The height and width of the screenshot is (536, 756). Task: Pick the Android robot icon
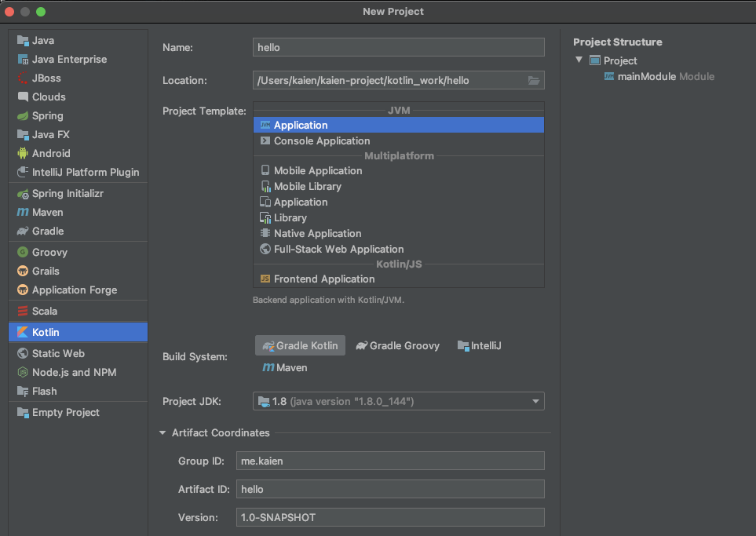(x=23, y=153)
